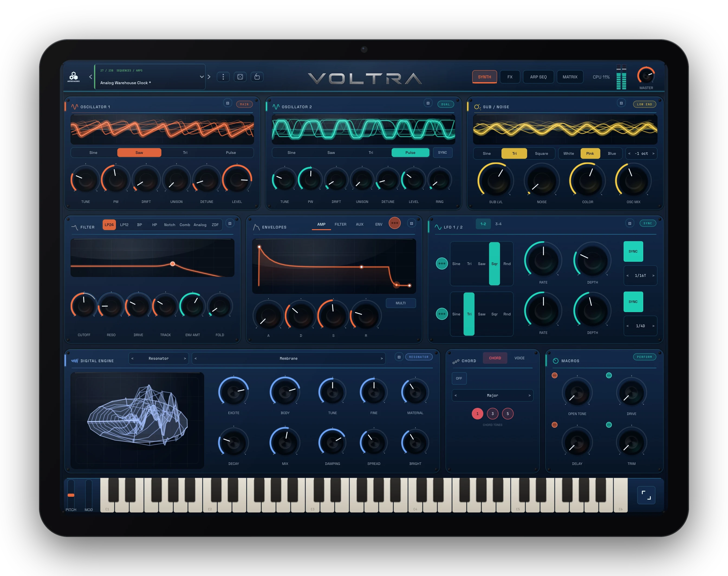Toggle chord tone 5
Screen dimensions: 728x576
(x=508, y=414)
